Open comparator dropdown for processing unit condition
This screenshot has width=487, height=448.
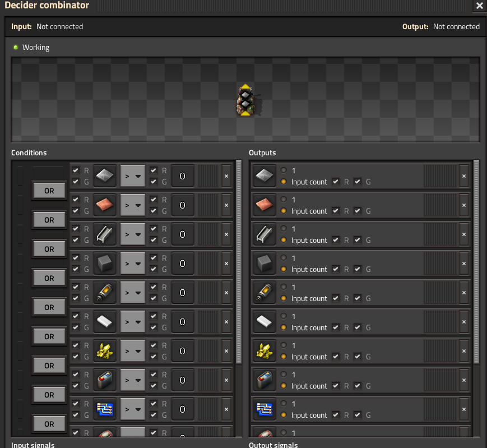133,409
